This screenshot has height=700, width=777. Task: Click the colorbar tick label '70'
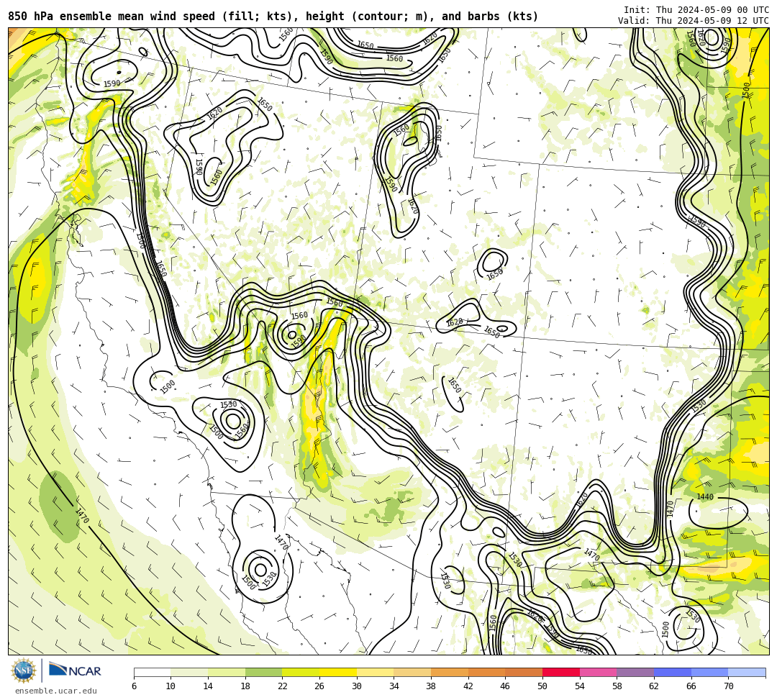728,686
